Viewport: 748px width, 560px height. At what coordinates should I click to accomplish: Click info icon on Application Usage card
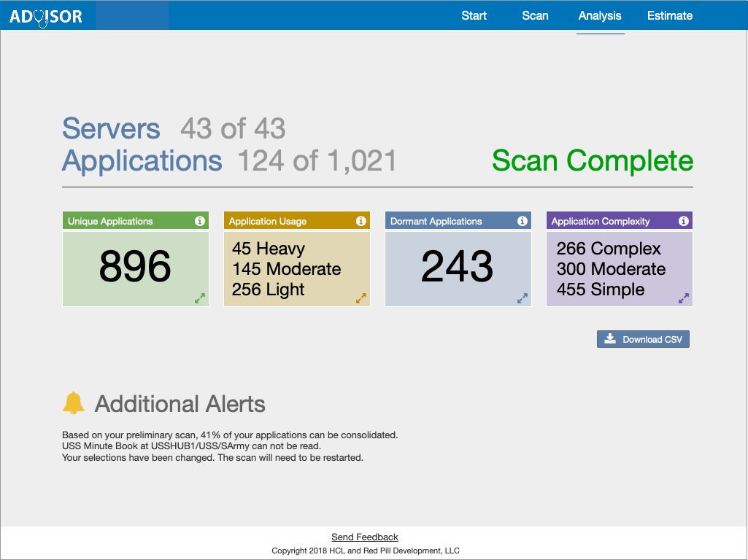click(x=360, y=221)
